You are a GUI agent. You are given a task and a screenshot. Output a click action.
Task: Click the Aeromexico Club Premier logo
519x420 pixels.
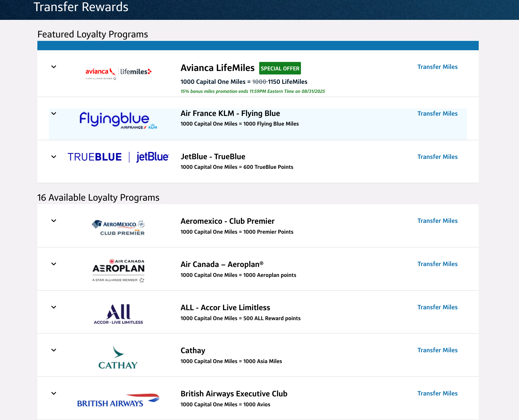click(x=118, y=227)
